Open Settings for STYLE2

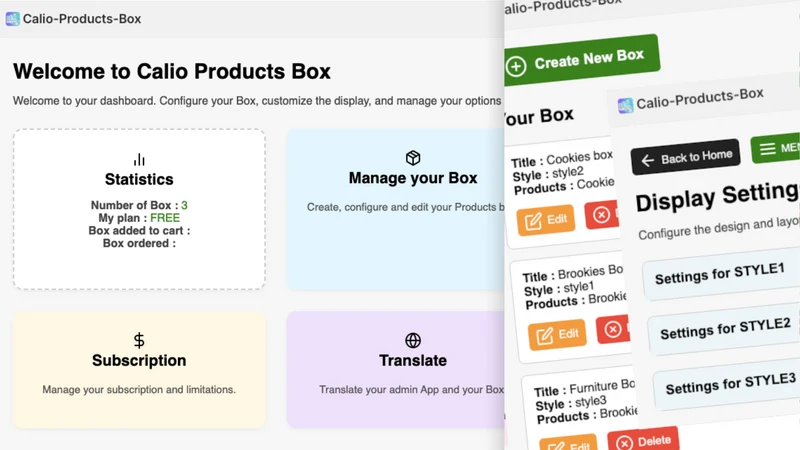(x=725, y=330)
